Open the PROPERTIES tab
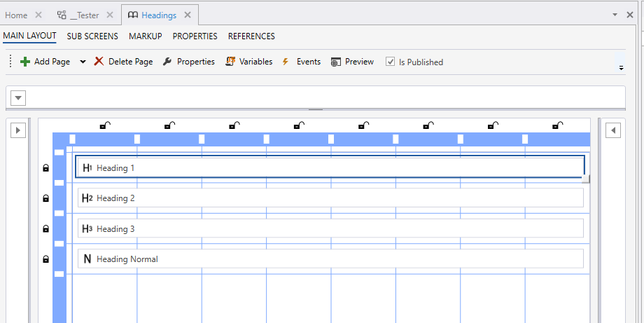This screenshot has width=644, height=323. 195,36
